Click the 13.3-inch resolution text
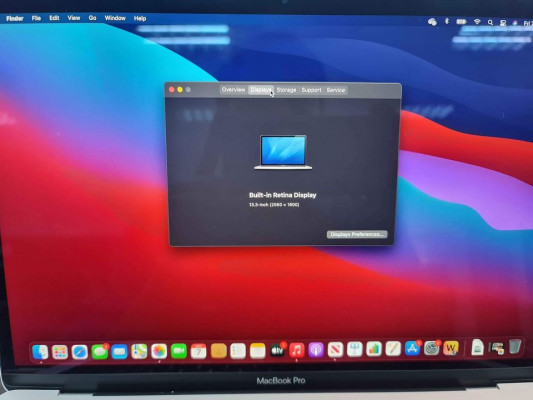This screenshot has width=533, height=400. [x=274, y=205]
